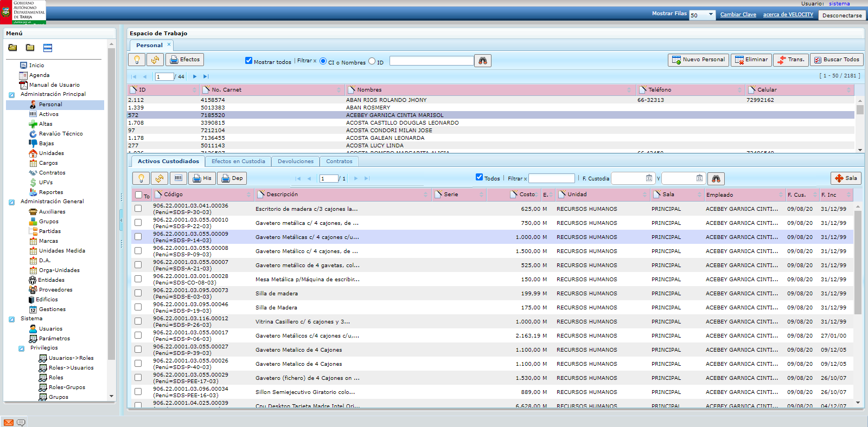This screenshot has width=868, height=427.
Task: Click first menu folder icon in Menú header
Action: tap(12, 48)
